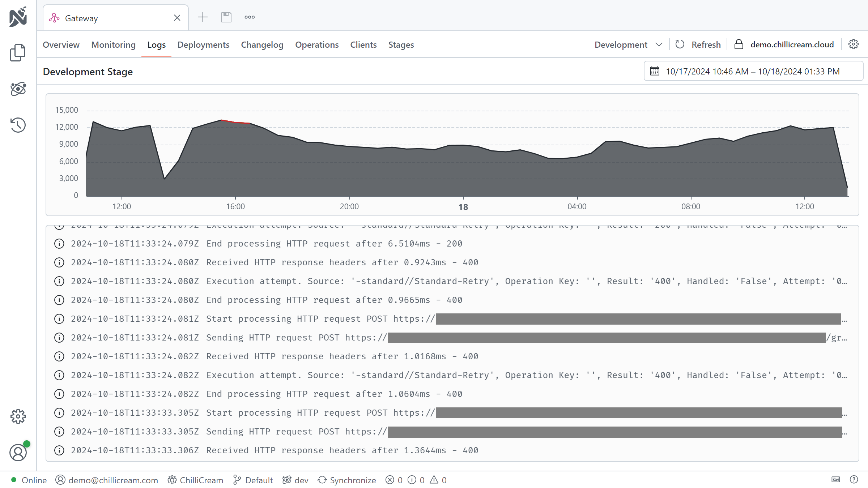Open the History sidebar icon

[x=18, y=125]
